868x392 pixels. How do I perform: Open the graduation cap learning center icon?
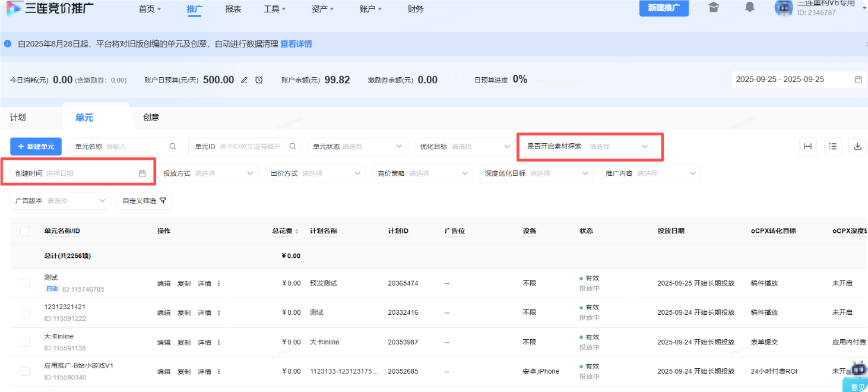pyautogui.click(x=714, y=7)
